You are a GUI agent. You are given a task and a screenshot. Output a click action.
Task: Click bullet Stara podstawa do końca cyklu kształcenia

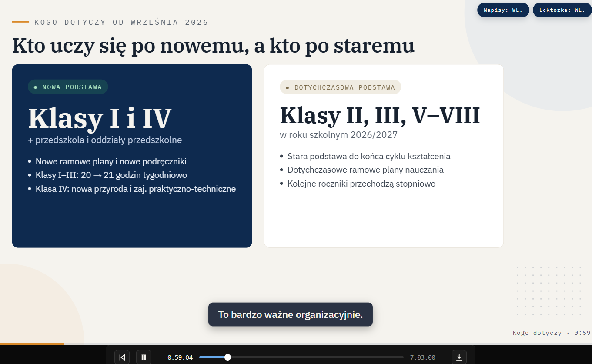[x=369, y=156]
